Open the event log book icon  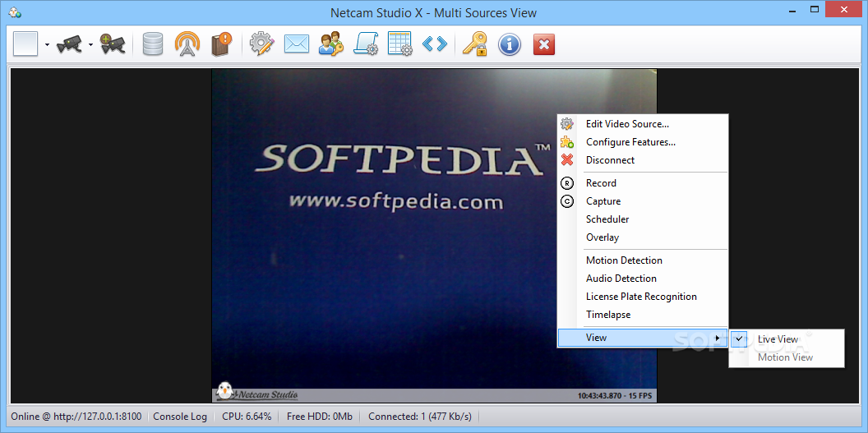coord(221,44)
